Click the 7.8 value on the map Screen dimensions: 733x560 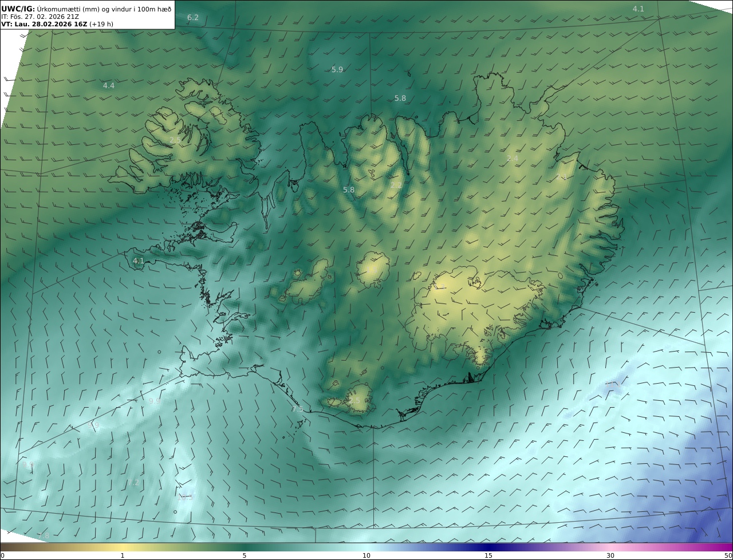pos(44,536)
